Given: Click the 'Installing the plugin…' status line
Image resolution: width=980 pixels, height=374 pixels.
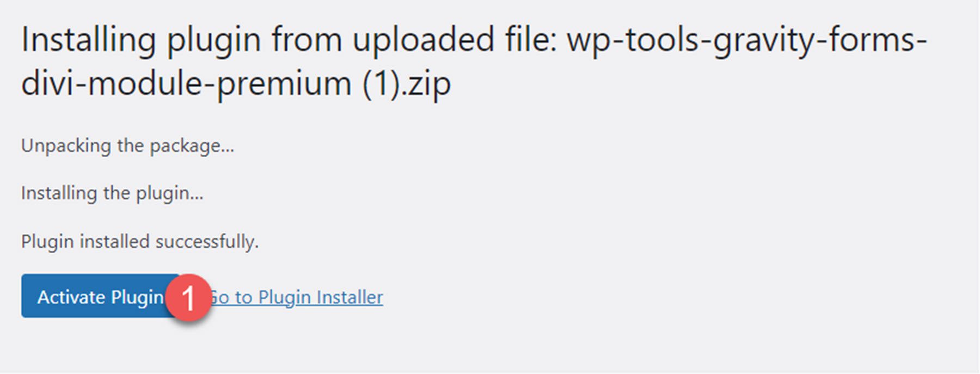Looking at the screenshot, I should click(x=112, y=193).
